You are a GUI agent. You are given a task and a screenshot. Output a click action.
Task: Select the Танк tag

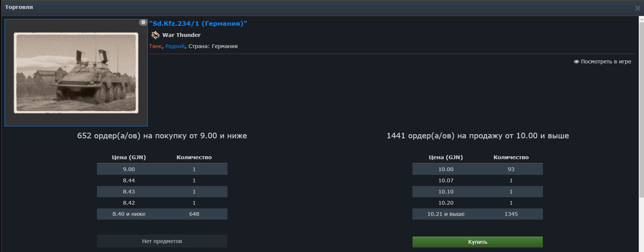[x=155, y=46]
